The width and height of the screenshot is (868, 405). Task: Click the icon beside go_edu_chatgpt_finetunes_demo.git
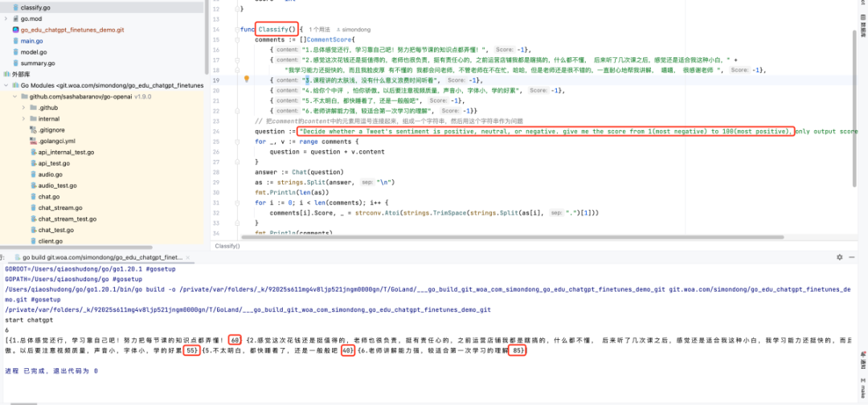coord(15,30)
